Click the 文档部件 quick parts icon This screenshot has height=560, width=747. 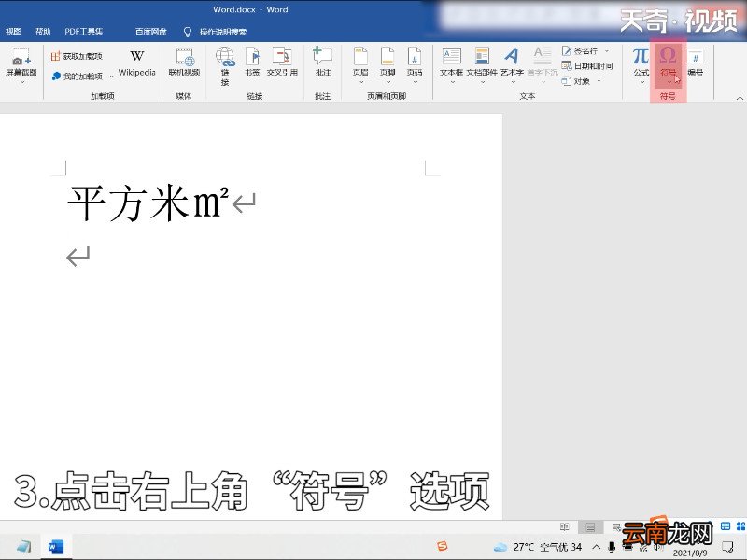coord(482,56)
